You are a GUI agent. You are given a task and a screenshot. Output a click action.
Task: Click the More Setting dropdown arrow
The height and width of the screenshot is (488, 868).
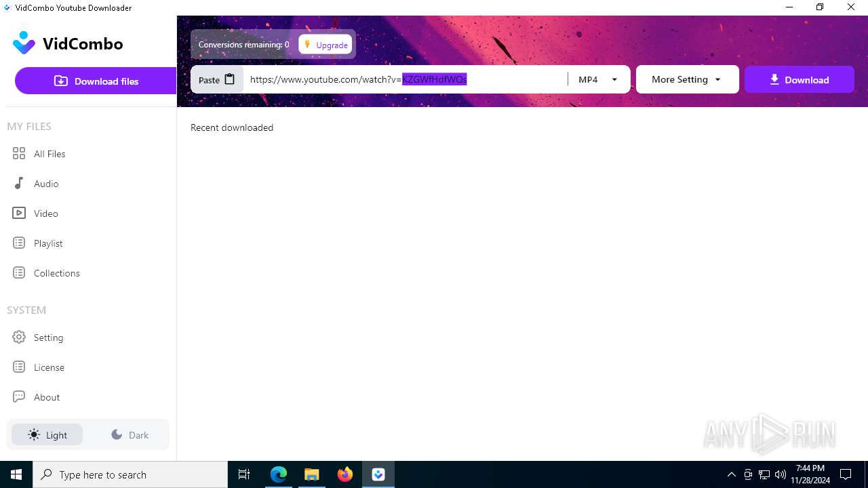(718, 80)
